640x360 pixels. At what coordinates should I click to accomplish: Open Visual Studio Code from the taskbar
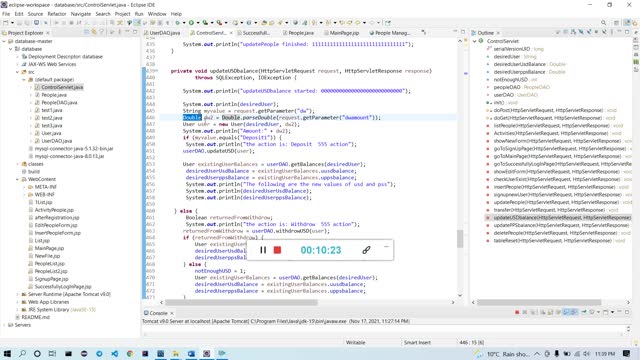click(114, 353)
